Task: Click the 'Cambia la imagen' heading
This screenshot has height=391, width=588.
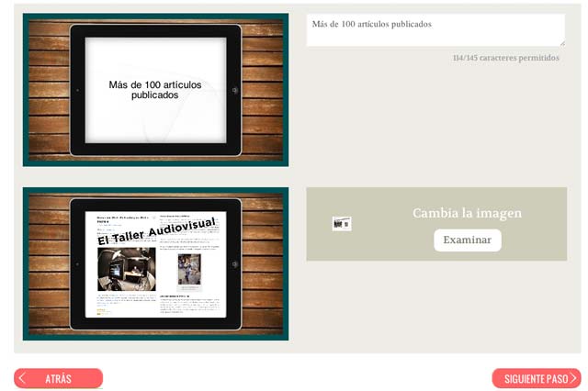Action: [467, 213]
